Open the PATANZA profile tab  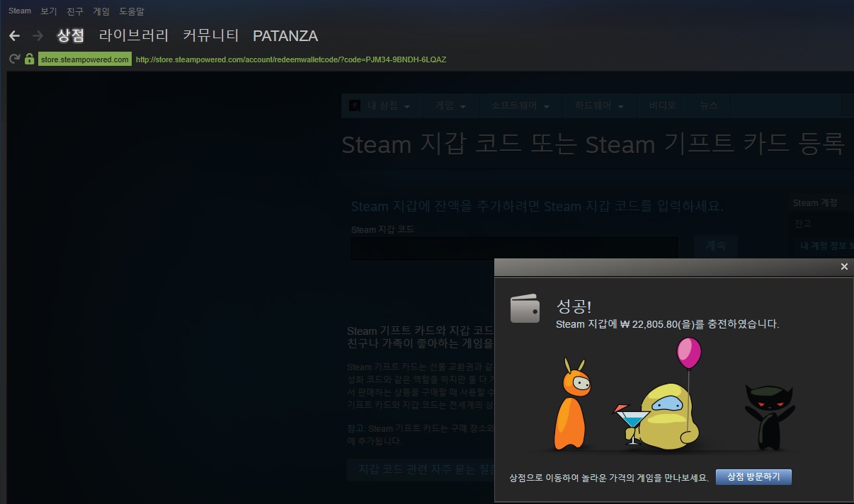[285, 35]
